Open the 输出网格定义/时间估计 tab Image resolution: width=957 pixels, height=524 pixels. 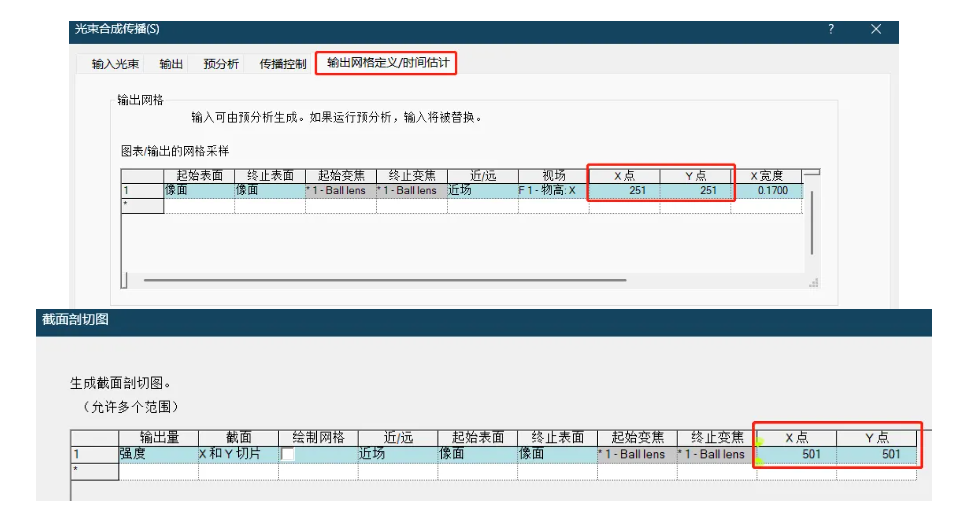click(388, 63)
